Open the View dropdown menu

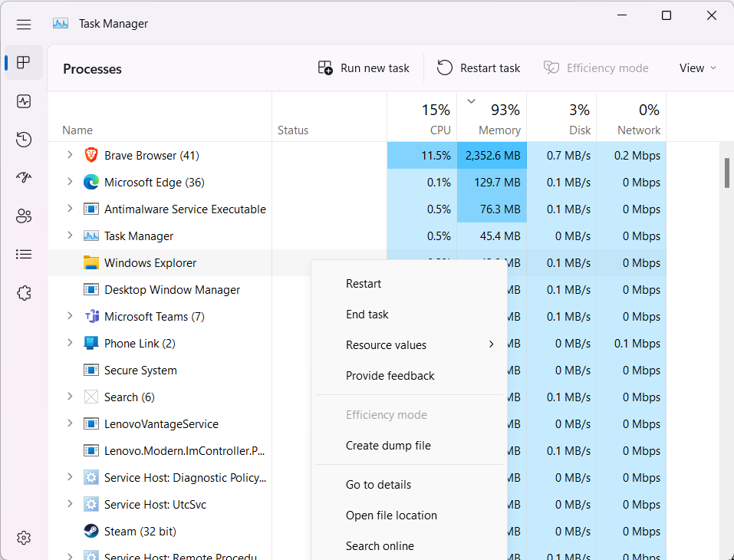(x=697, y=68)
